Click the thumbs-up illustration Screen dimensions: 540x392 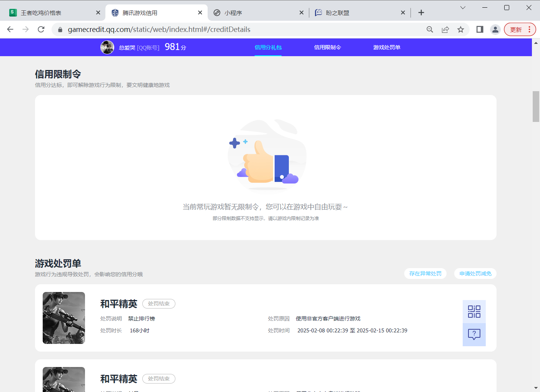267,155
